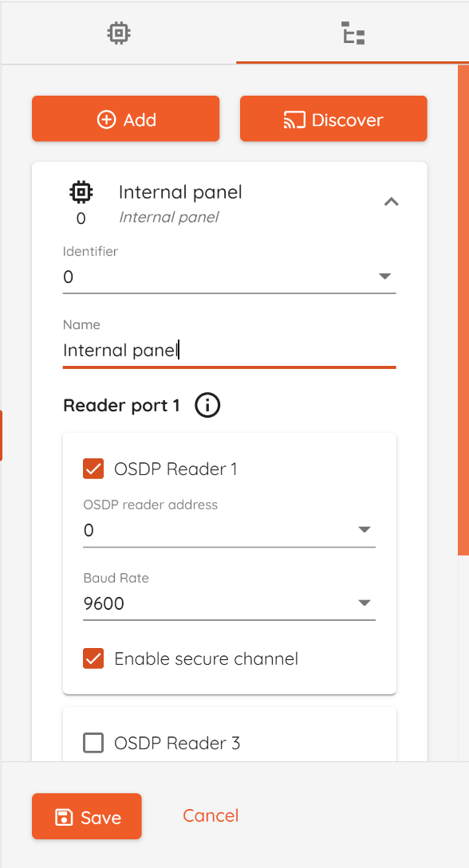Screen dimensions: 469x868
Task: Click into the Name input field
Action: tap(229, 351)
